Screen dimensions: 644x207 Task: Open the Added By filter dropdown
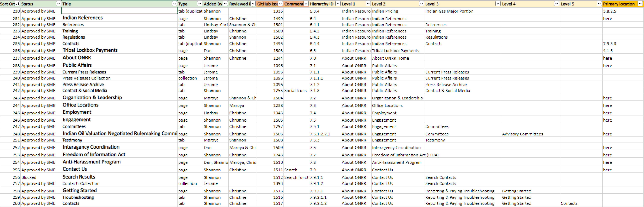tap(225, 4)
